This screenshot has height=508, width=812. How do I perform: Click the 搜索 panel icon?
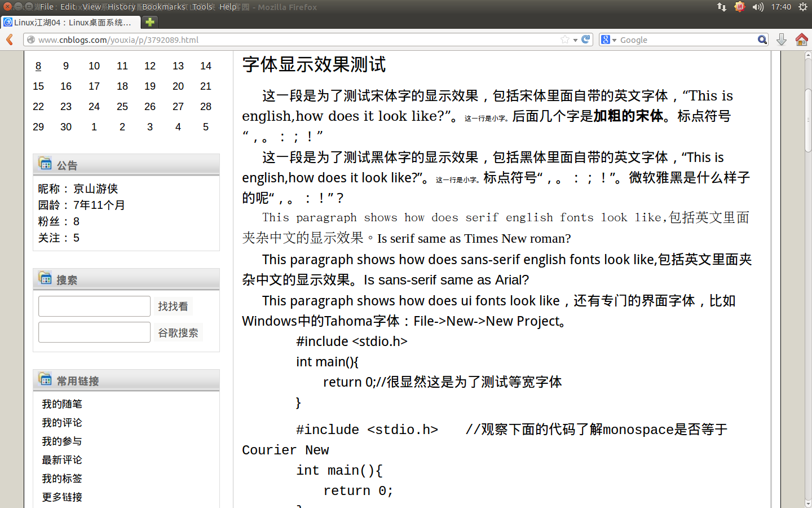[x=45, y=278]
